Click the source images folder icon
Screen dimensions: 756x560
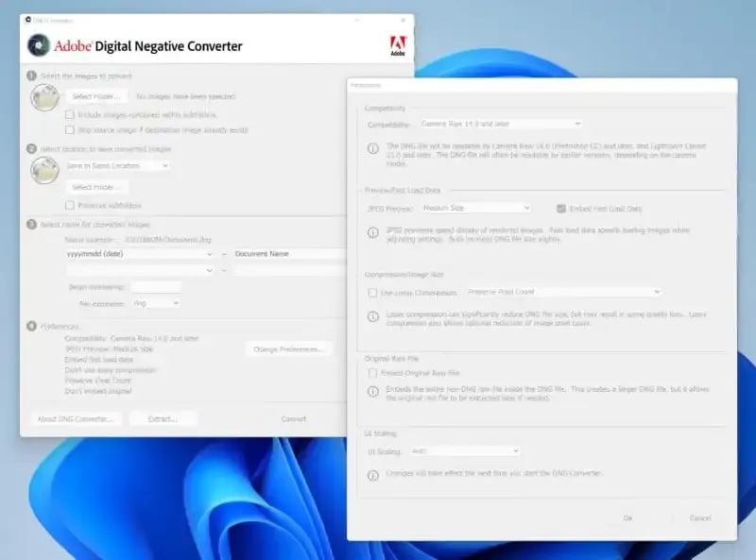tap(44, 96)
